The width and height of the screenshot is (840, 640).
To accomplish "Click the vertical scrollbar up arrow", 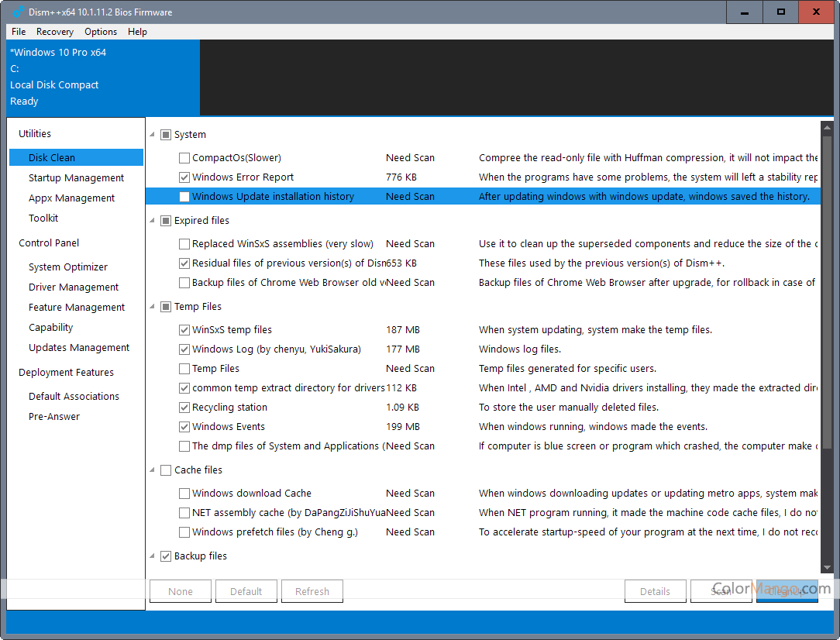I will [827, 126].
